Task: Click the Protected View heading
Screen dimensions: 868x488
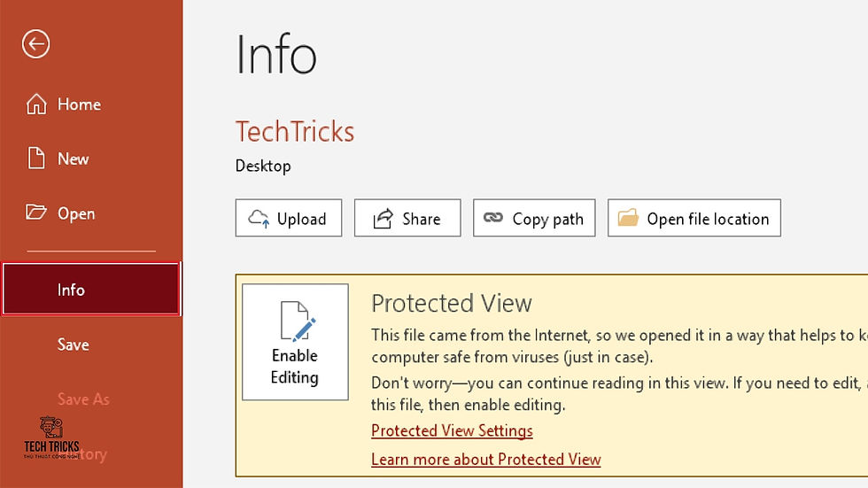Action: pyautogui.click(x=452, y=303)
